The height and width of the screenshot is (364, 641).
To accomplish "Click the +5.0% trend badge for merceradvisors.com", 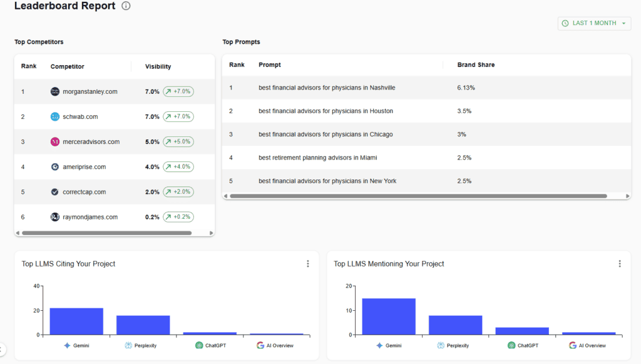I will click(178, 142).
